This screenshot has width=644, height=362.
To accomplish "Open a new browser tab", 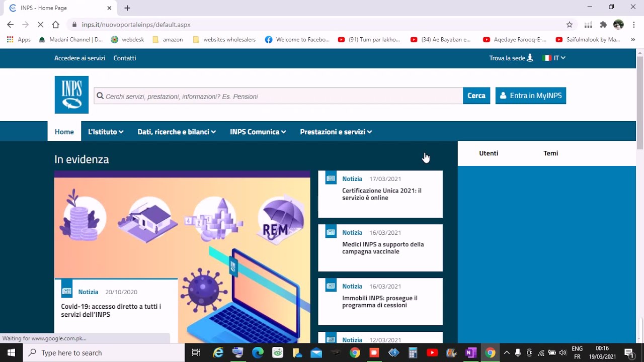I will coord(127,8).
